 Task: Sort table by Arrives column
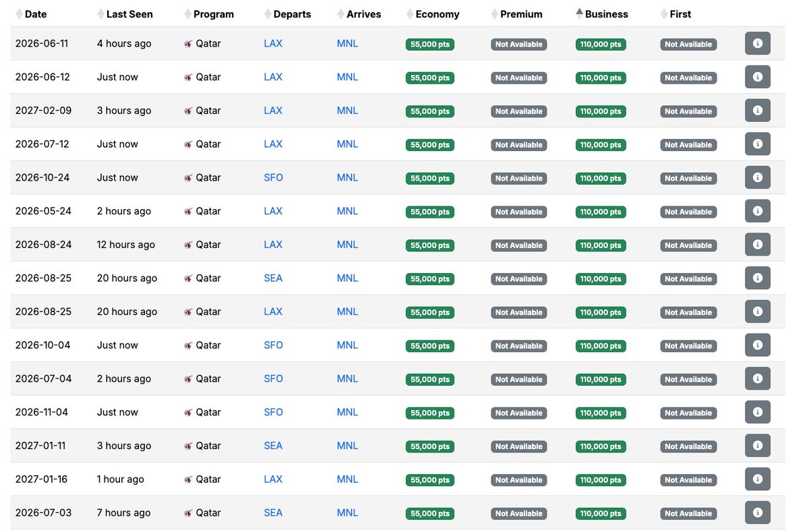(x=359, y=14)
